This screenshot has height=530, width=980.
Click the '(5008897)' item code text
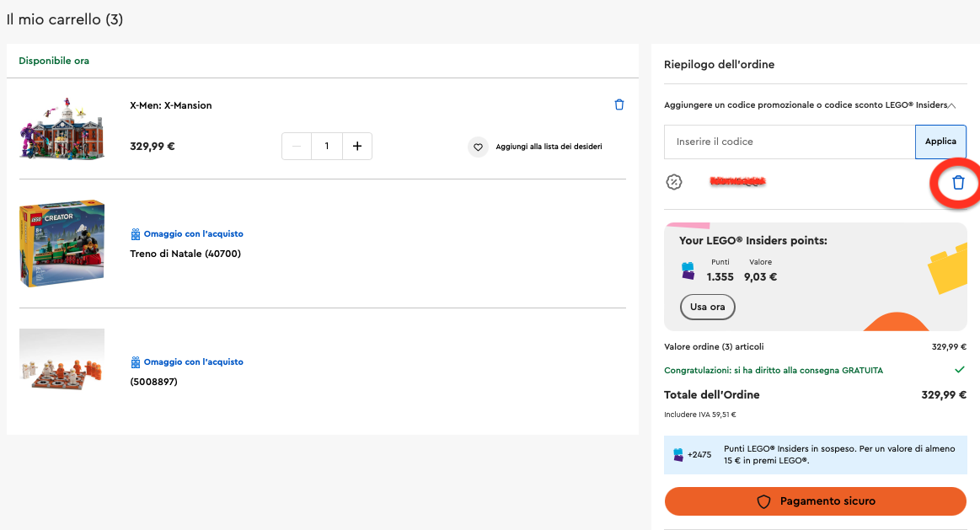tap(153, 382)
